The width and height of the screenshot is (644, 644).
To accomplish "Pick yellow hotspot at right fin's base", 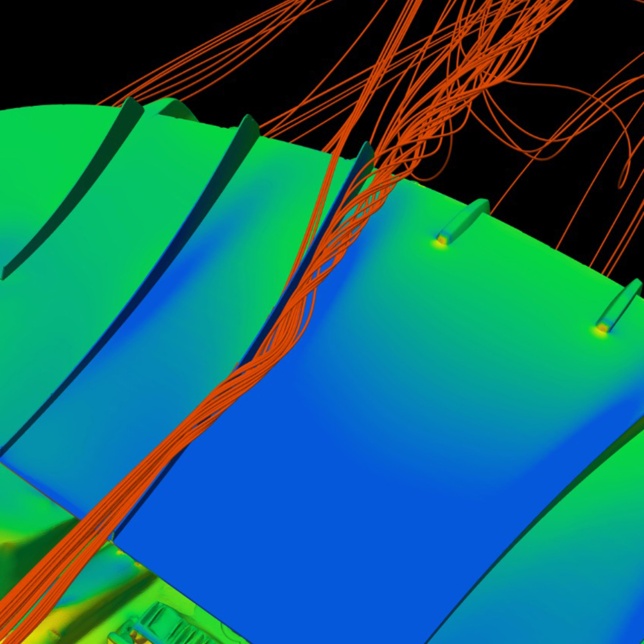I will click(602, 328).
